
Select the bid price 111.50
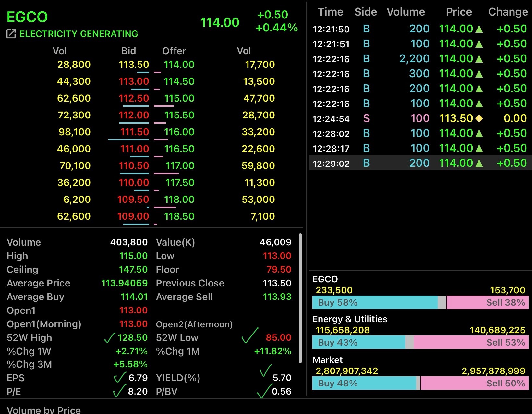coord(135,132)
